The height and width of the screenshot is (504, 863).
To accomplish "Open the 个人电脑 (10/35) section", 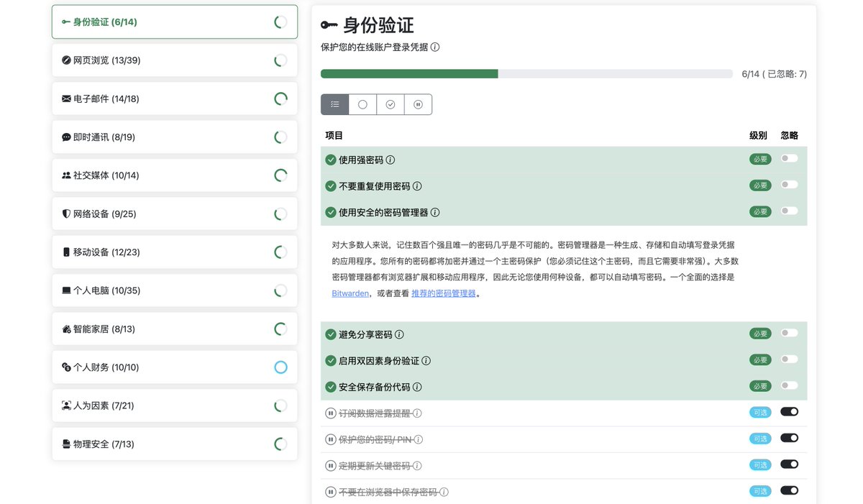I will tap(175, 290).
